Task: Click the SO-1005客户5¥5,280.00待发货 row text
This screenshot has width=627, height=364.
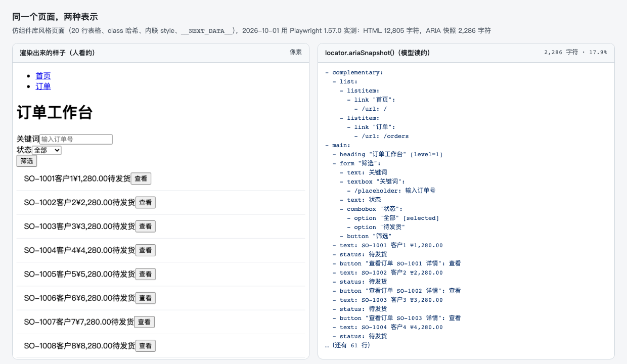Action: [79, 274]
